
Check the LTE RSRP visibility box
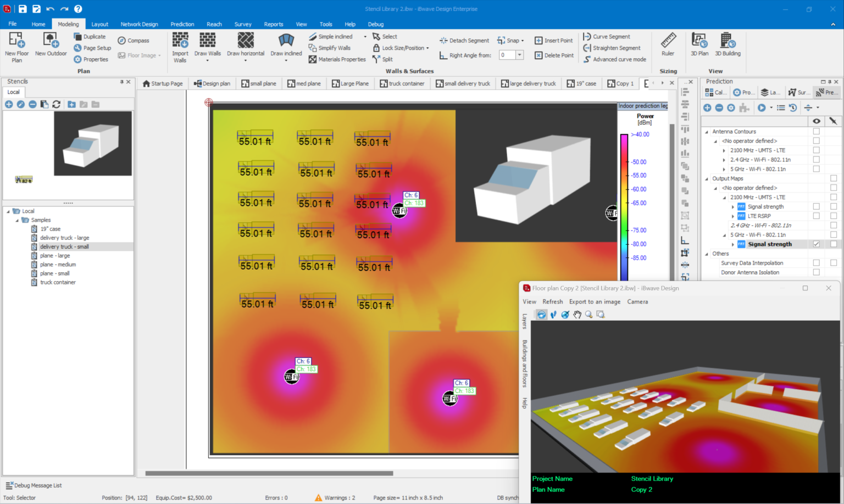[815, 216]
